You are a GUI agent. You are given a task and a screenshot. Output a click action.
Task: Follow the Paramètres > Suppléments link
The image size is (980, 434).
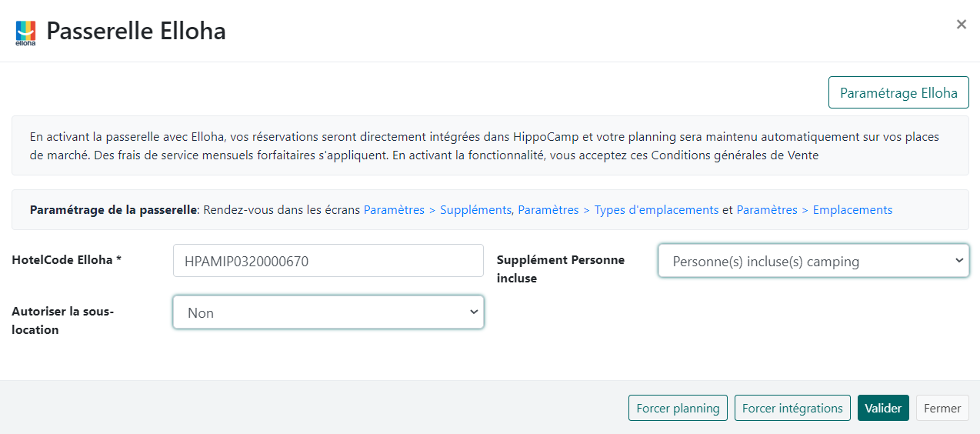(x=438, y=210)
